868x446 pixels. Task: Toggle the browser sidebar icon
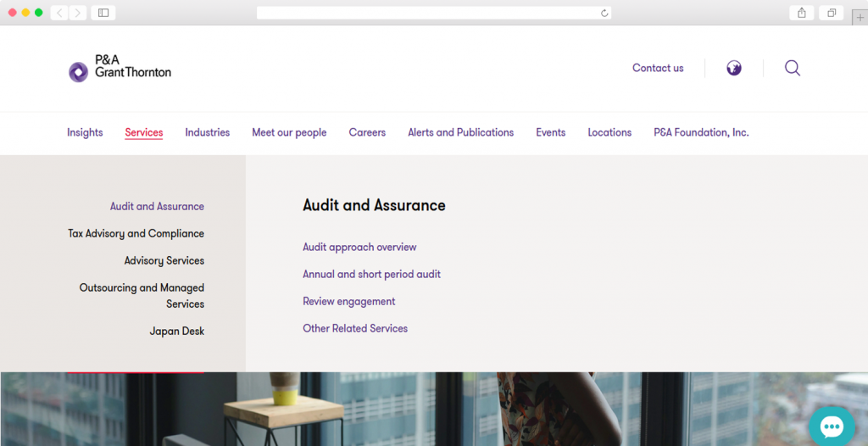tap(103, 13)
